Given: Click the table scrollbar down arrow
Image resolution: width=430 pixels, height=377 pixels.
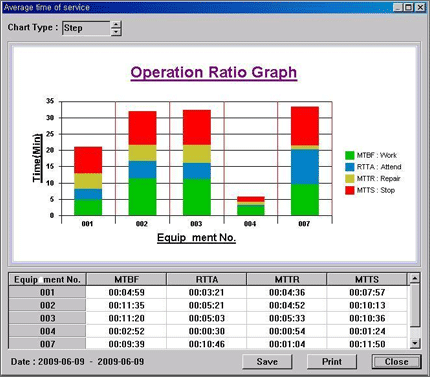Looking at the screenshot, I should tap(415, 343).
